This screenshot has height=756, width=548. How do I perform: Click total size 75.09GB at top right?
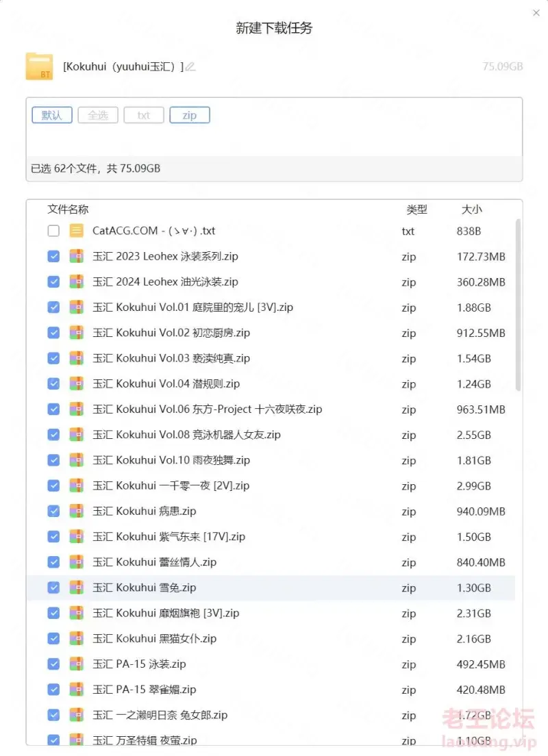click(503, 66)
